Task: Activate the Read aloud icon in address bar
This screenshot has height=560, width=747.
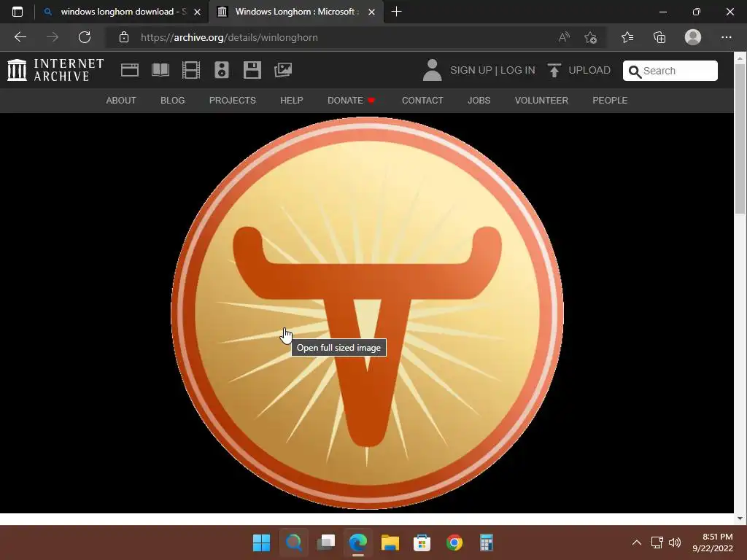Action: click(x=564, y=37)
